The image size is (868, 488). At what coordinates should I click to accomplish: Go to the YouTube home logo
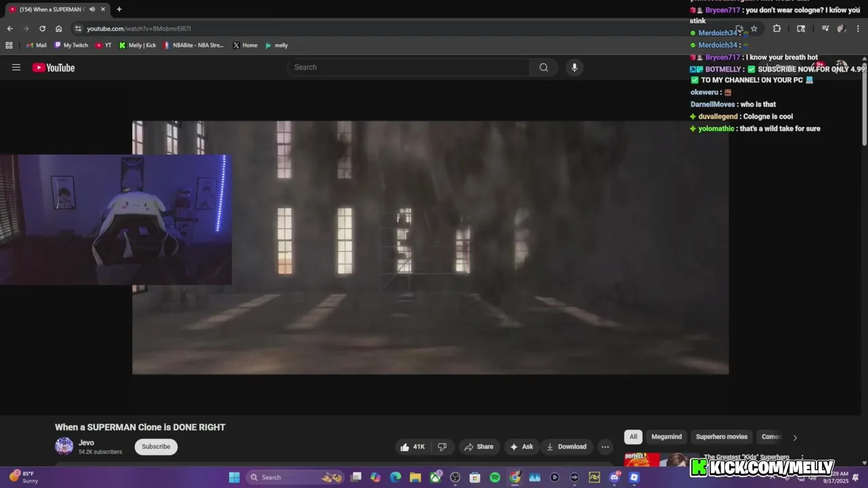pyautogui.click(x=54, y=67)
